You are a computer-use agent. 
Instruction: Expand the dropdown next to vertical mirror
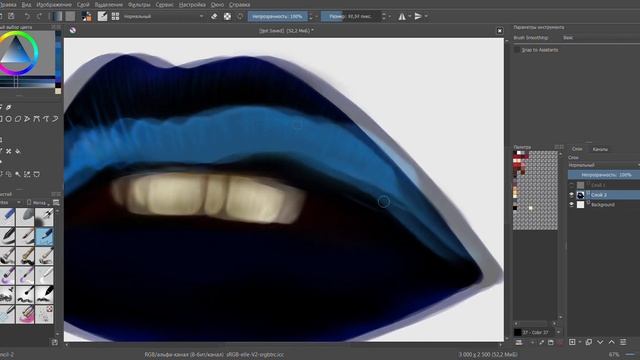pos(426,16)
